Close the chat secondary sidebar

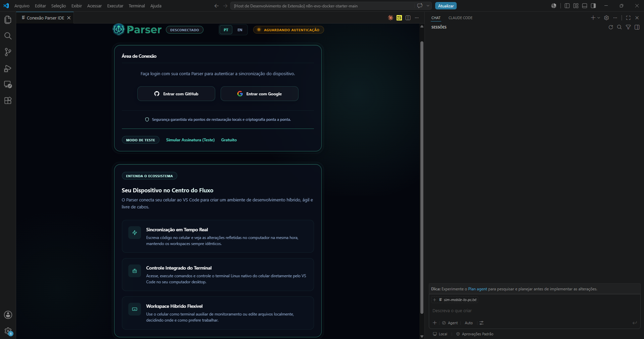[637, 18]
